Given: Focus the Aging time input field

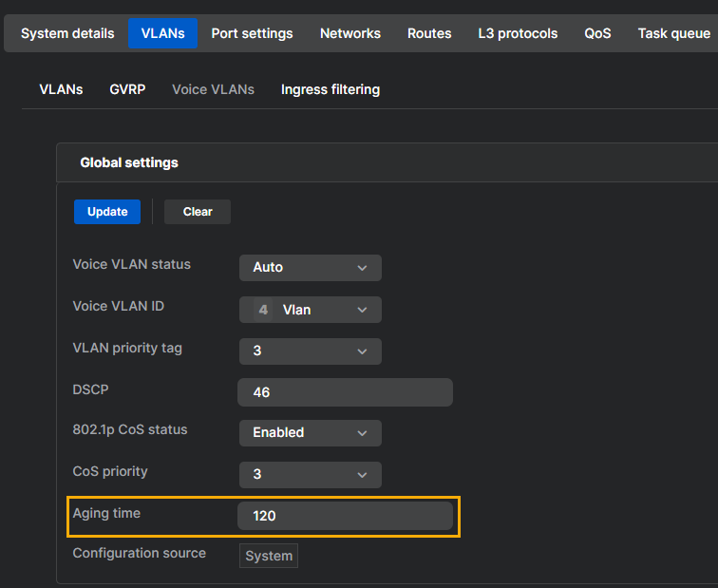Looking at the screenshot, I should click(345, 516).
